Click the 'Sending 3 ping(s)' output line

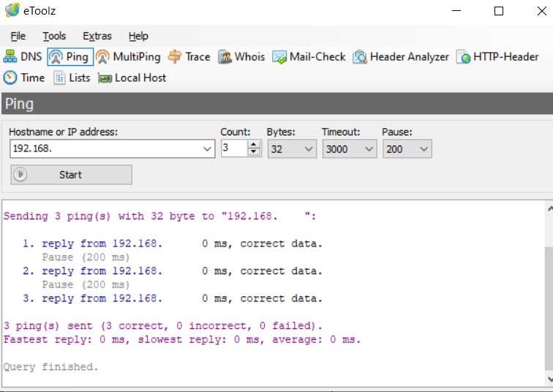[x=159, y=216]
